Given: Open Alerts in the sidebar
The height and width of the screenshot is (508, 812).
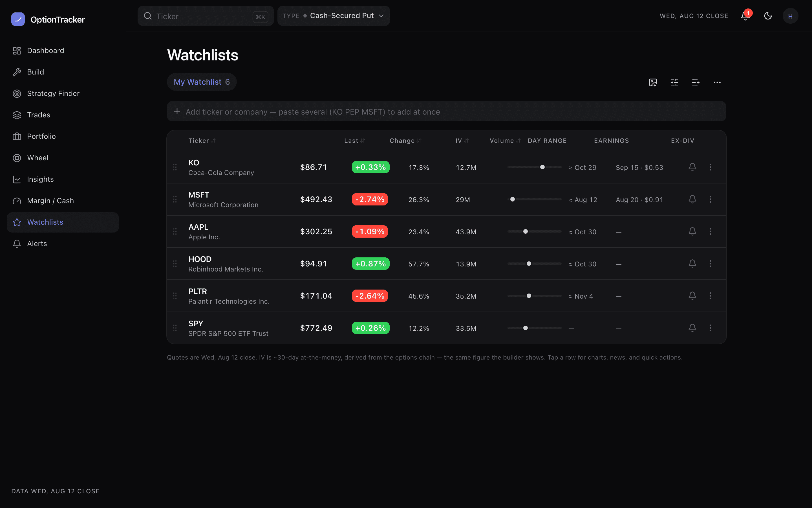Looking at the screenshot, I should click(x=63, y=244).
